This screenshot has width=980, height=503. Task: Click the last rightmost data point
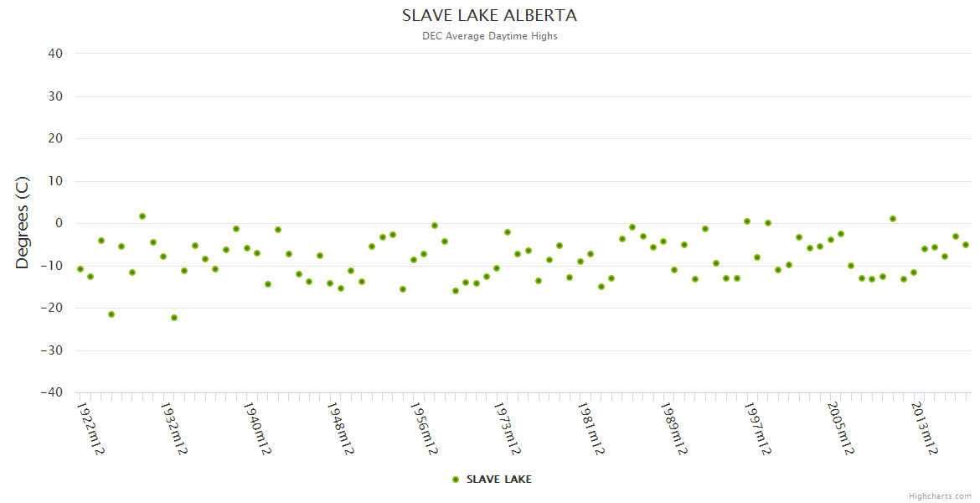point(966,245)
